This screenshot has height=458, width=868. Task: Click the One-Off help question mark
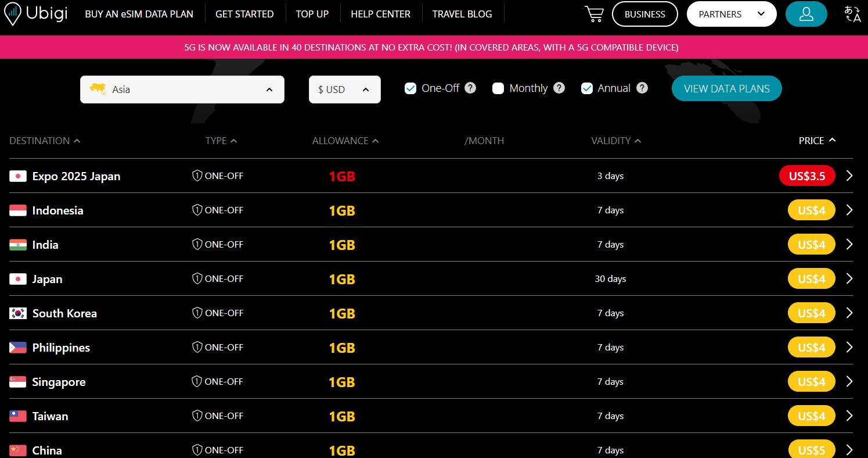tap(471, 88)
